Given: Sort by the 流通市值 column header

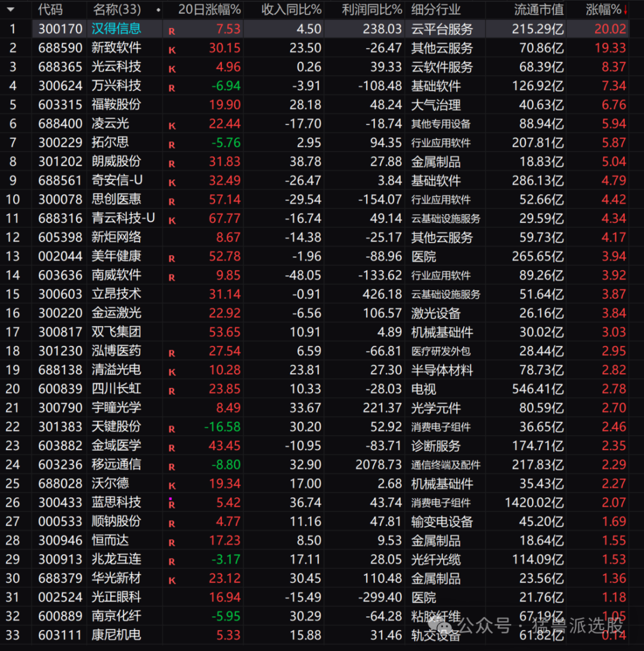Looking at the screenshot, I should click(x=539, y=9).
